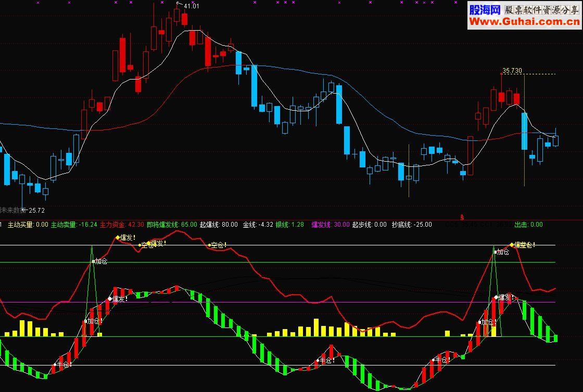Click the 起步线 0.00 label

pyautogui.click(x=370, y=225)
